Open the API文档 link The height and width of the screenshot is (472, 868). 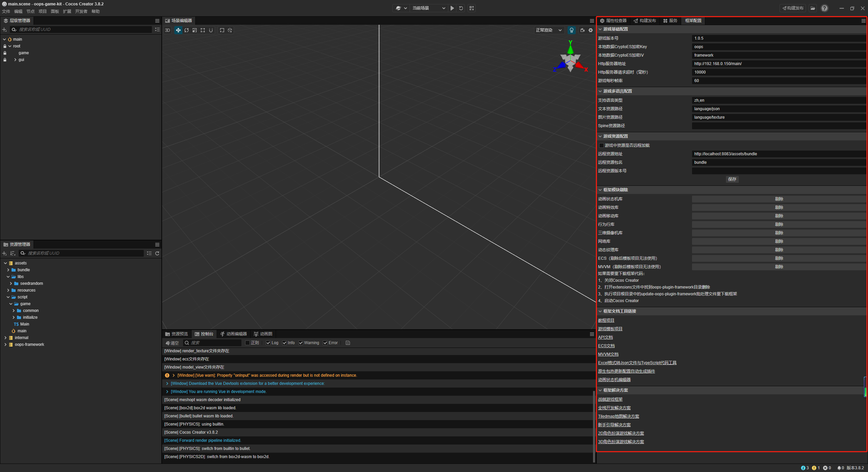click(605, 337)
